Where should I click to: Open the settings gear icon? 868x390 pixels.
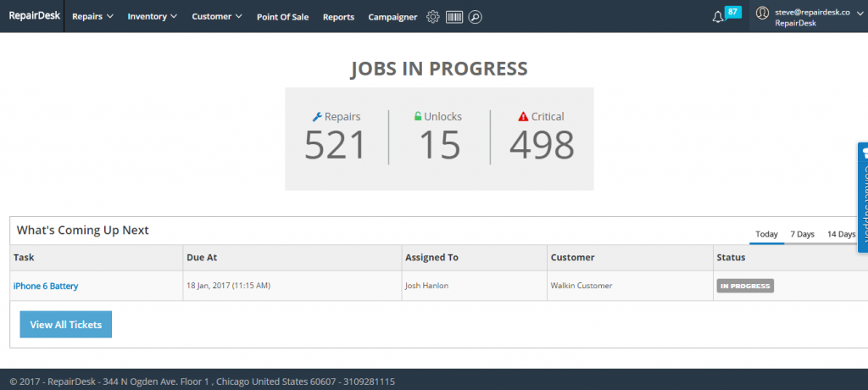tap(433, 17)
